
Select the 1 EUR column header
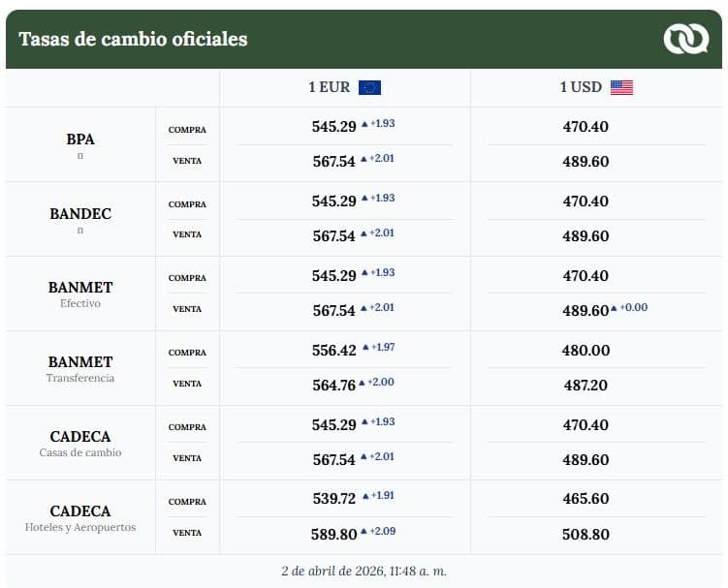pyautogui.click(x=345, y=87)
